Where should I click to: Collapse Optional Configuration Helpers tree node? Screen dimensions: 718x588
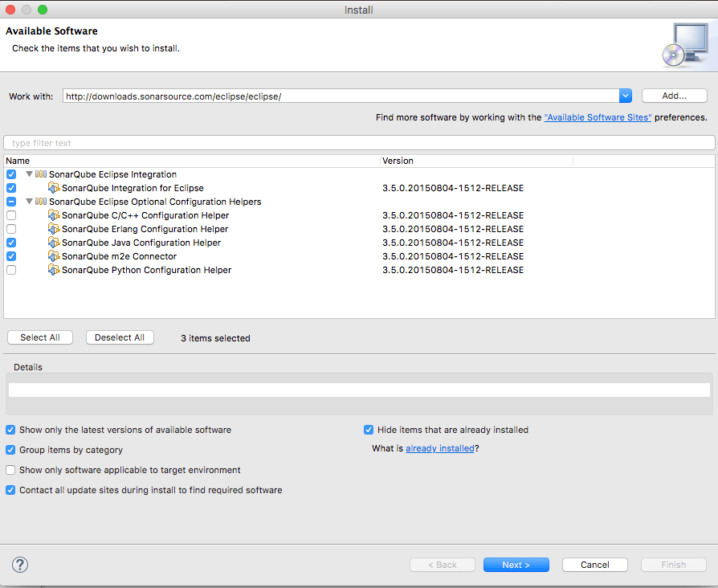[29, 202]
